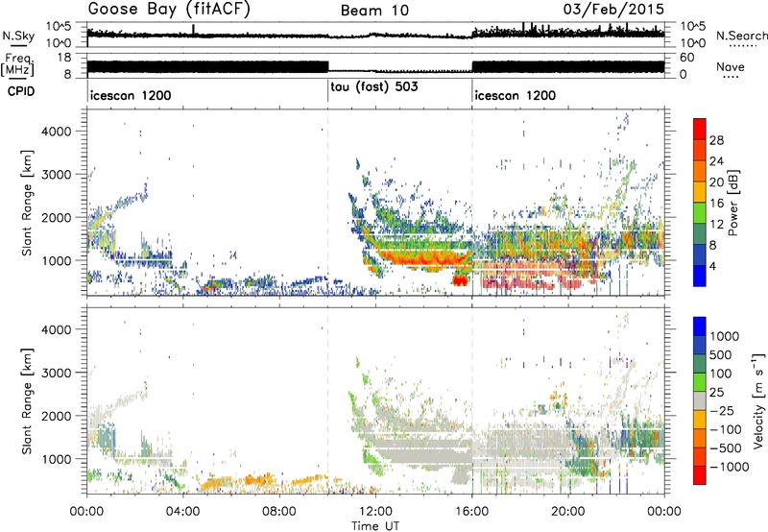The width and height of the screenshot is (768, 532).
Task: Click the '20:00' time axis tick label
Action: [568, 512]
